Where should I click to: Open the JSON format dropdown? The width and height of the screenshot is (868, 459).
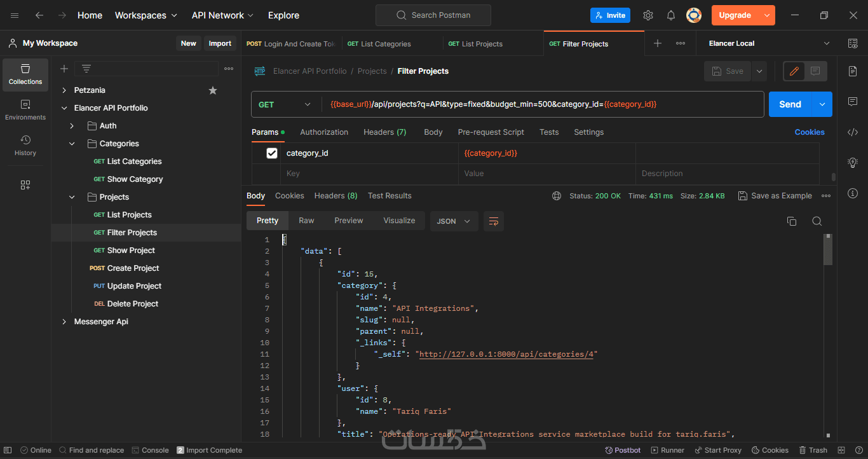click(454, 221)
